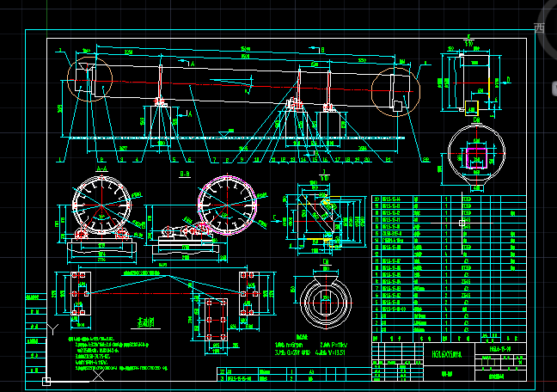Select the B-B section magenta ring view
This screenshot has height=392, width=557.
click(226, 205)
